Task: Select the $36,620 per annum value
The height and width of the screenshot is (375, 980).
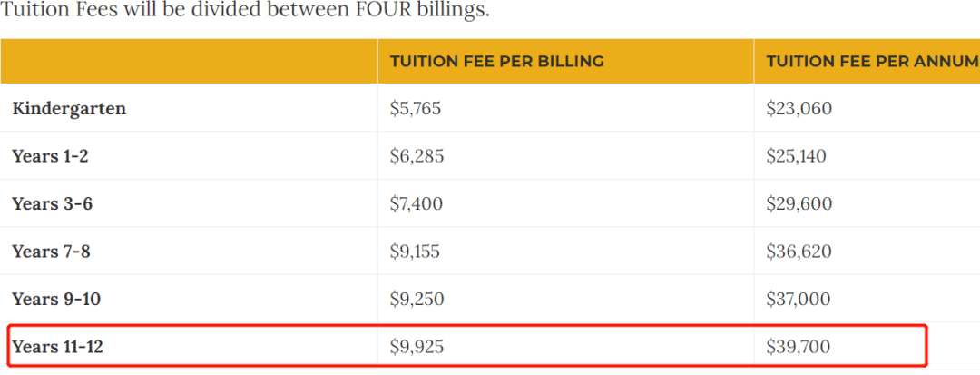Action: click(799, 252)
